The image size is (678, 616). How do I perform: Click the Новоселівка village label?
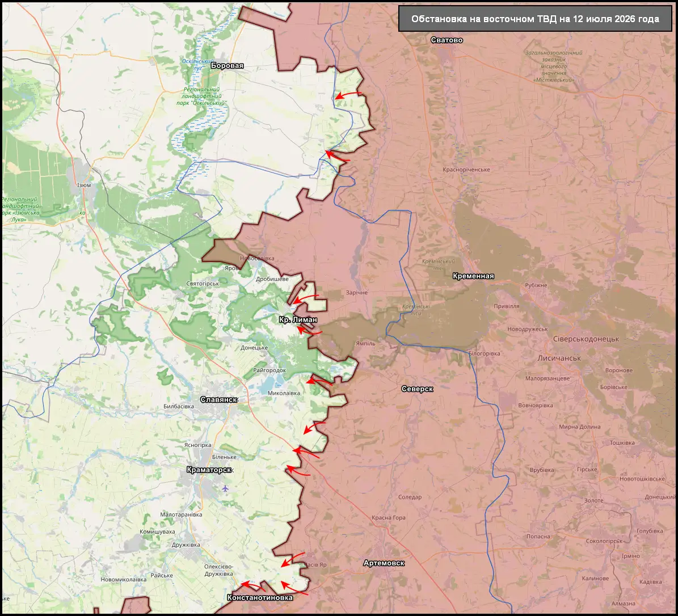point(257,259)
